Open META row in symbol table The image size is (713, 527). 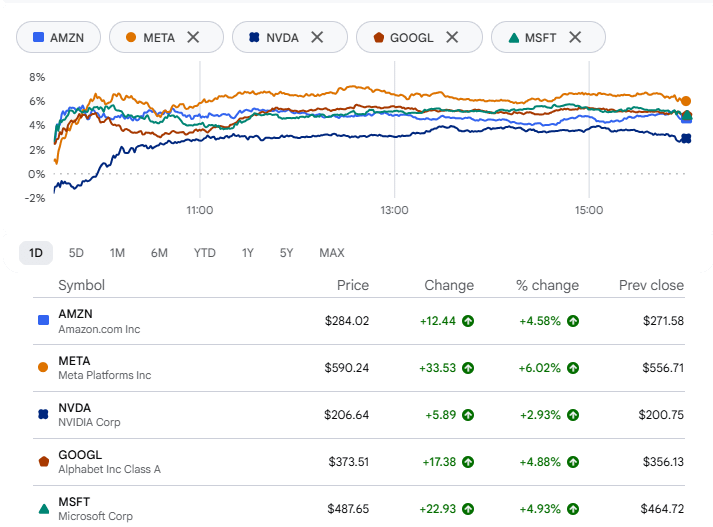click(359, 368)
